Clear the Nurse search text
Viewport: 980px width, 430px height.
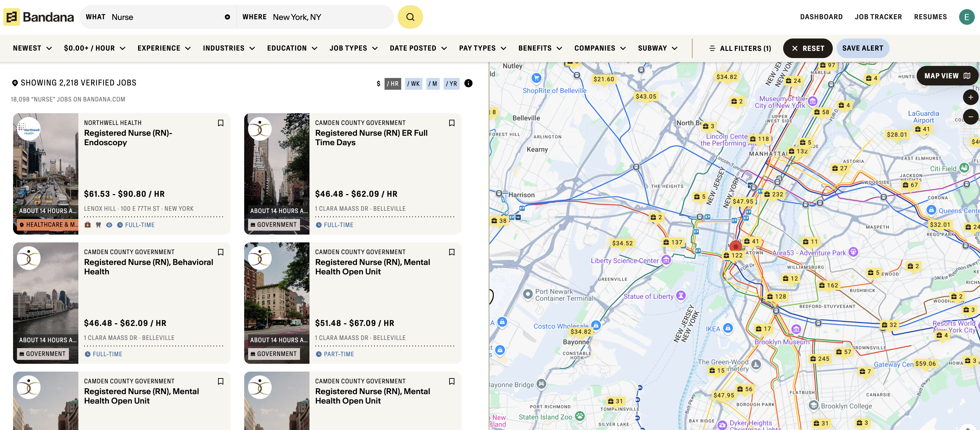227,17
